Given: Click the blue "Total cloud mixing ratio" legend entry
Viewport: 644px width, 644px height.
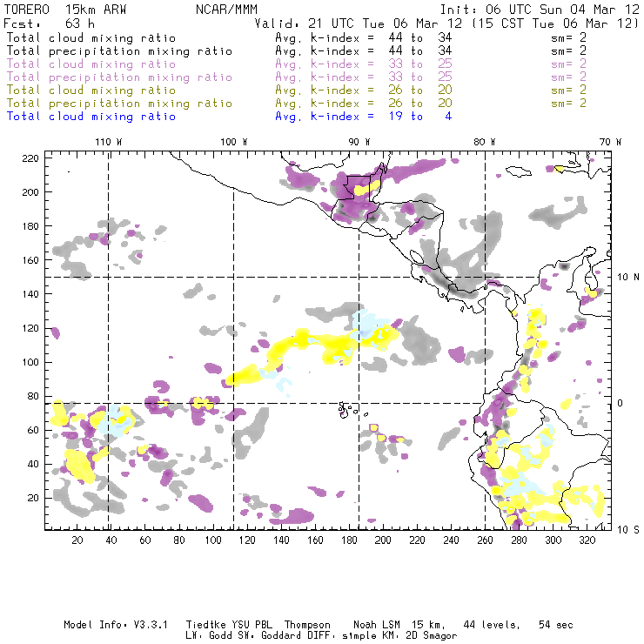Looking at the screenshot, I should [91, 117].
